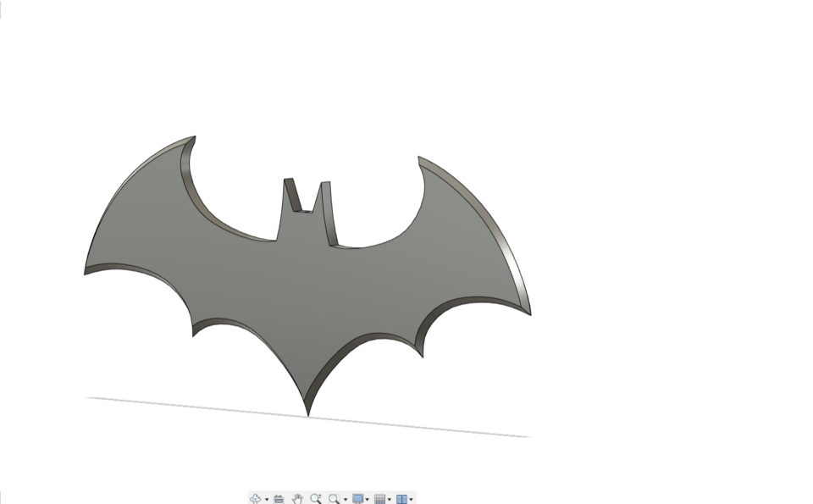Viewport: 813px width, 504px height.
Task: Expand the Viewports dropdown arrow
Action: 410,498
